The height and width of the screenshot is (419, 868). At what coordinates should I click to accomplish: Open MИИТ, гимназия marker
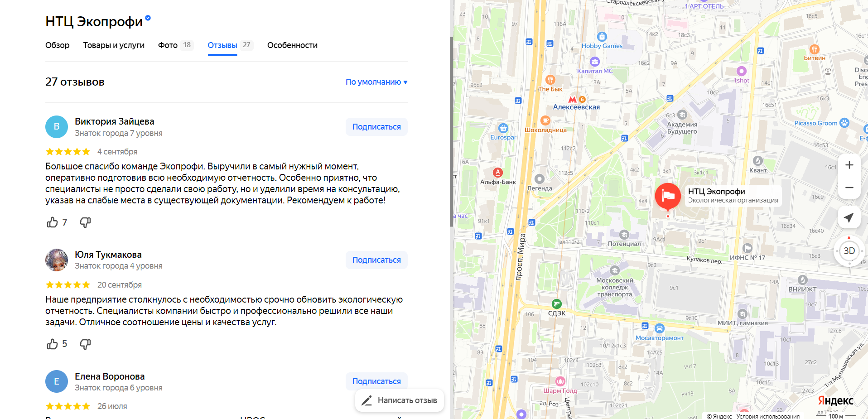click(x=742, y=314)
